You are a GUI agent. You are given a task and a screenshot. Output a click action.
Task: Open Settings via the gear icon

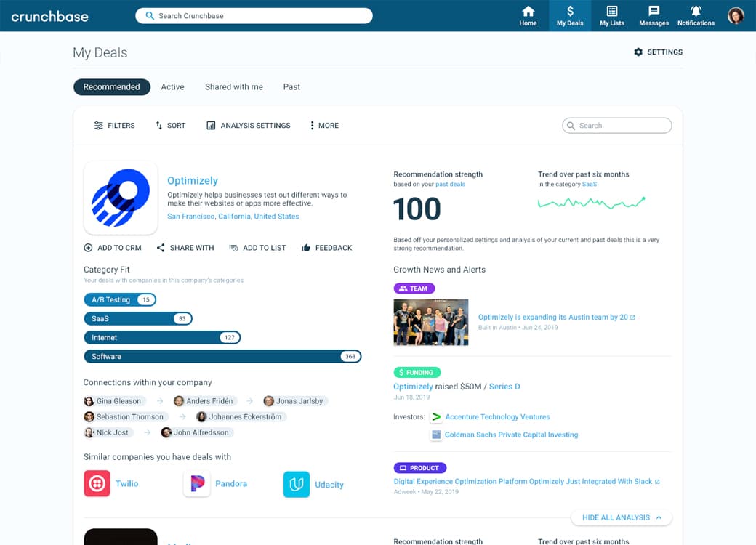tap(638, 52)
